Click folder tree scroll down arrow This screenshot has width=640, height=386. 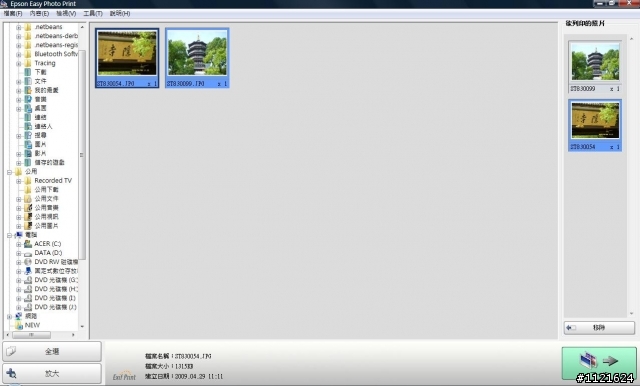tap(82, 326)
